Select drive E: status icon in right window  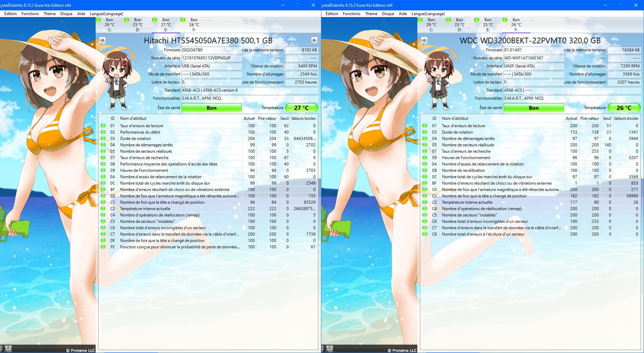[x=476, y=20]
